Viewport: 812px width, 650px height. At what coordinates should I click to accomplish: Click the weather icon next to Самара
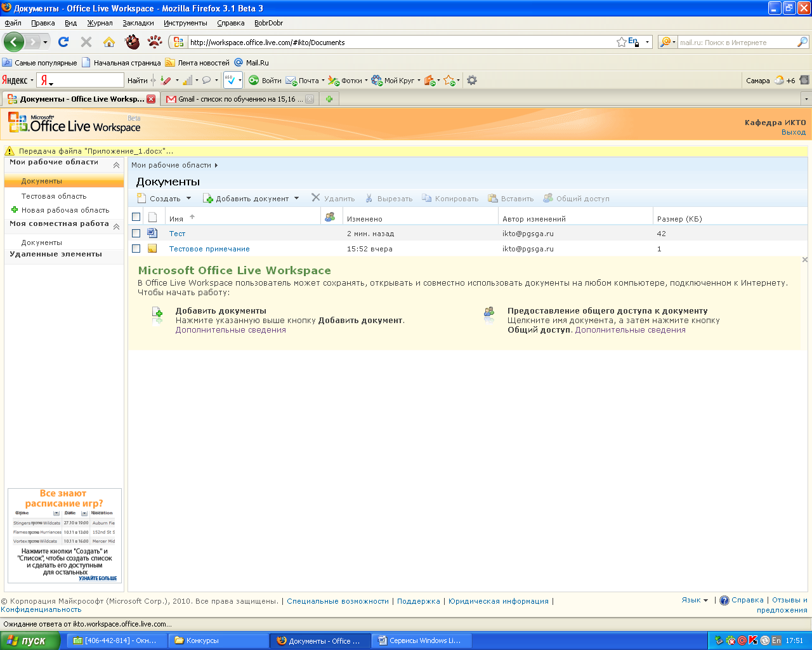pos(779,80)
